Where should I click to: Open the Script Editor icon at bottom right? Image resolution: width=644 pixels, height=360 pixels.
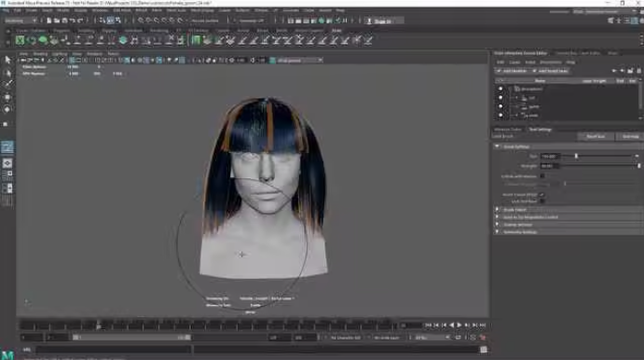click(x=484, y=350)
